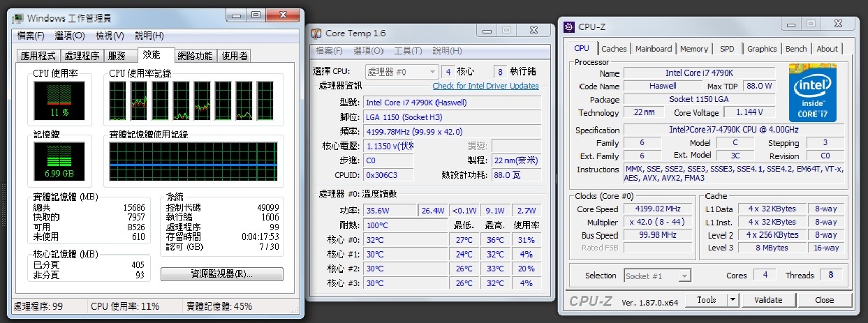Click the Core Speed value 4199.02 MHz

click(657, 209)
